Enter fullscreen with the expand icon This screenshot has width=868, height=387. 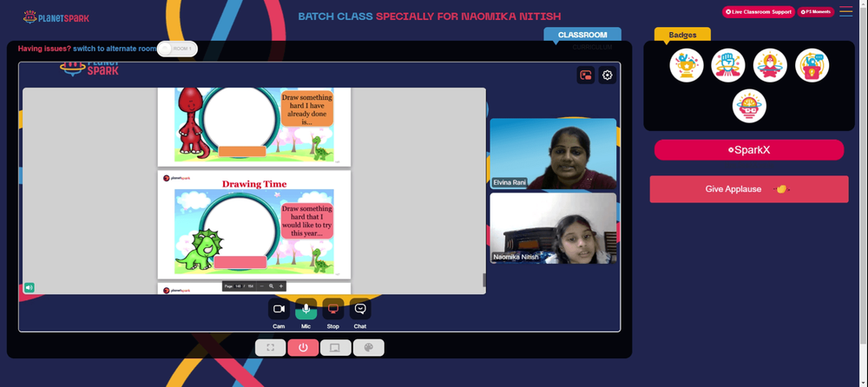point(270,348)
